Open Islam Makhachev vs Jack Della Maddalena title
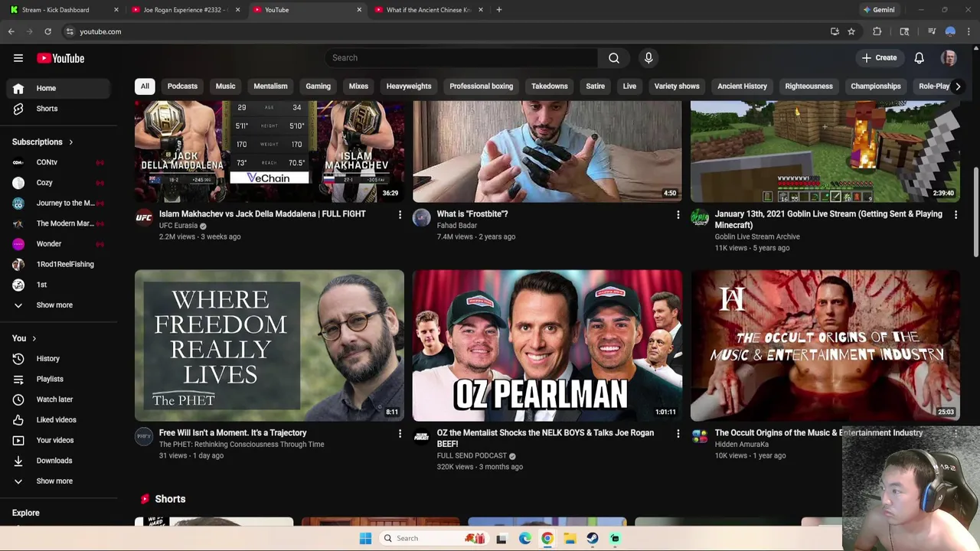Screen dimensions: 980x551 coord(263,214)
